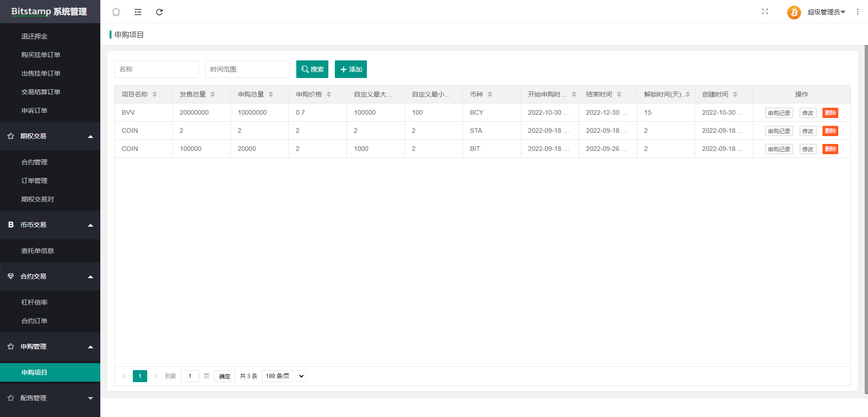Sort by 币种 column arrows
The width and height of the screenshot is (868, 417).
pyautogui.click(x=490, y=94)
